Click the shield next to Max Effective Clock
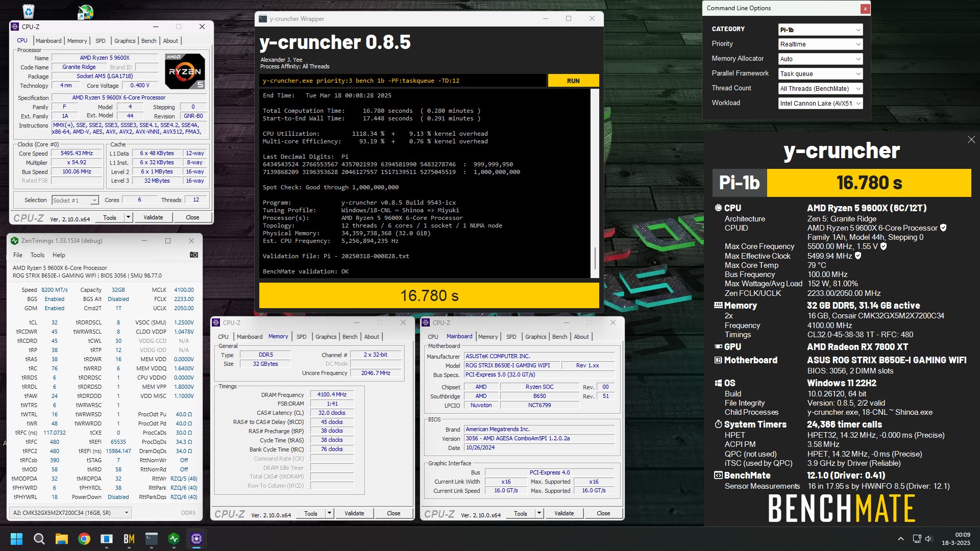 point(858,256)
